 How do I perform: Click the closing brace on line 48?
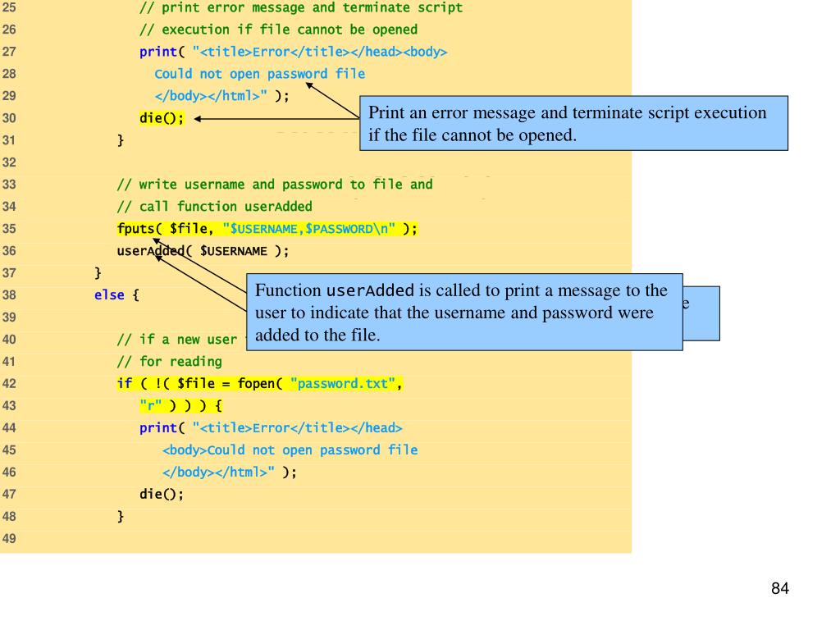pyautogui.click(x=121, y=517)
